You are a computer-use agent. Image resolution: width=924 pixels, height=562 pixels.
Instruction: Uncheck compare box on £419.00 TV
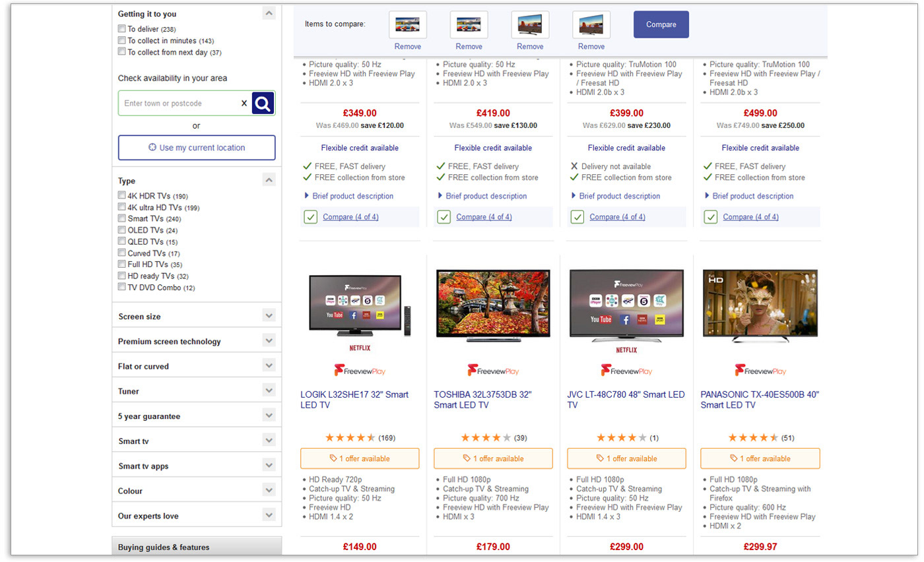click(x=444, y=217)
